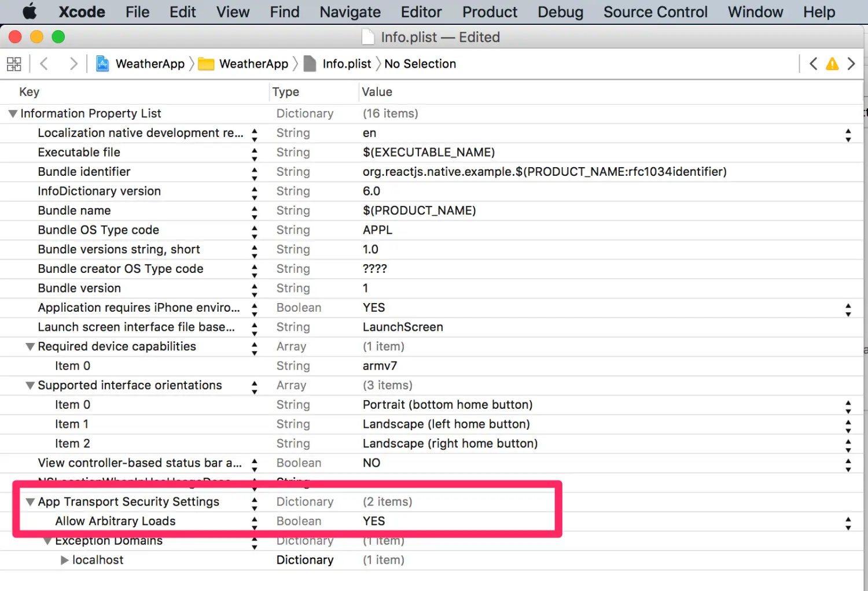868x591 pixels.
Task: Select the ???? value cell
Action: click(375, 269)
